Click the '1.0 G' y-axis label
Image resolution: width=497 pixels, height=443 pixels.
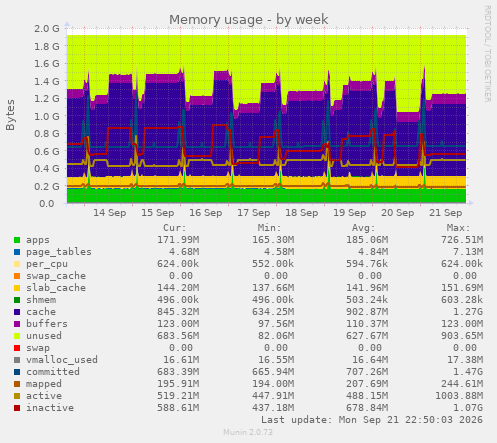click(x=47, y=116)
